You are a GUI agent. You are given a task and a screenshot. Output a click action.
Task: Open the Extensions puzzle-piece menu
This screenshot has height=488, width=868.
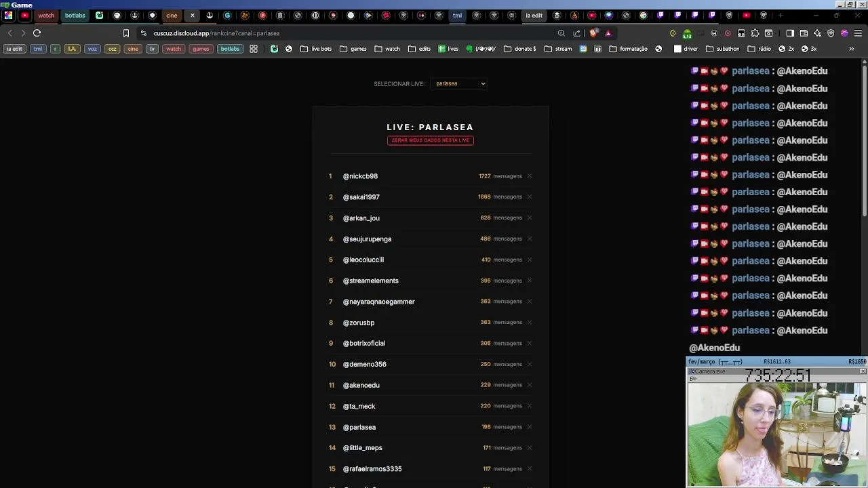click(x=755, y=33)
